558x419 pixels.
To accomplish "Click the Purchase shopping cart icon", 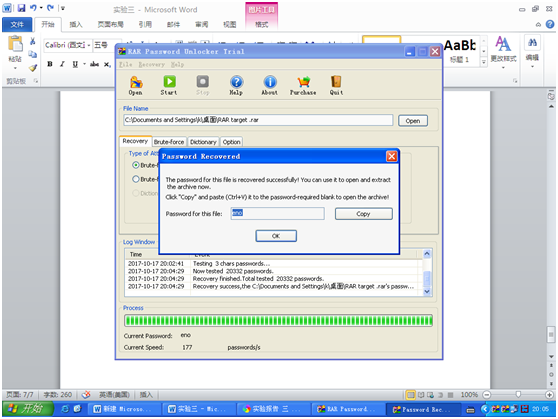I will click(303, 85).
